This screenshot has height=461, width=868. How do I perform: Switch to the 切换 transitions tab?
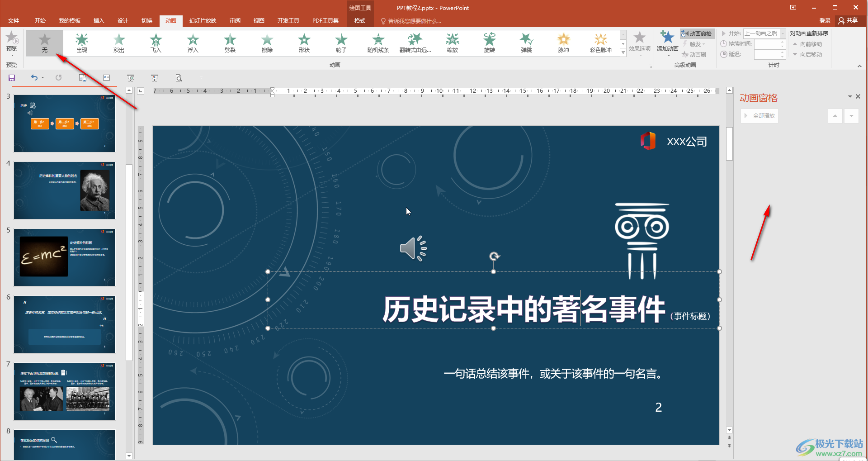[x=146, y=21]
